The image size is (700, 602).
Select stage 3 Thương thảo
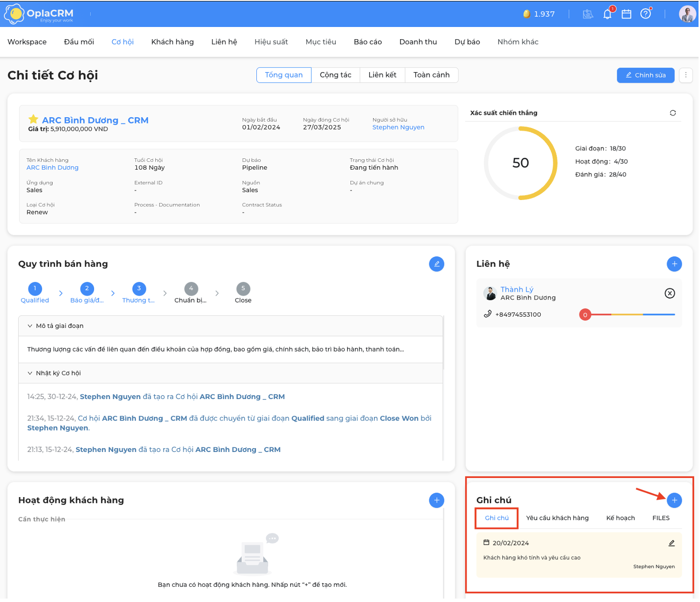pos(139,293)
